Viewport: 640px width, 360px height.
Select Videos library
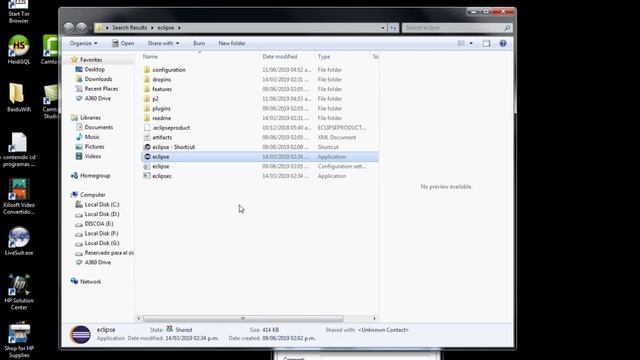[x=93, y=156]
